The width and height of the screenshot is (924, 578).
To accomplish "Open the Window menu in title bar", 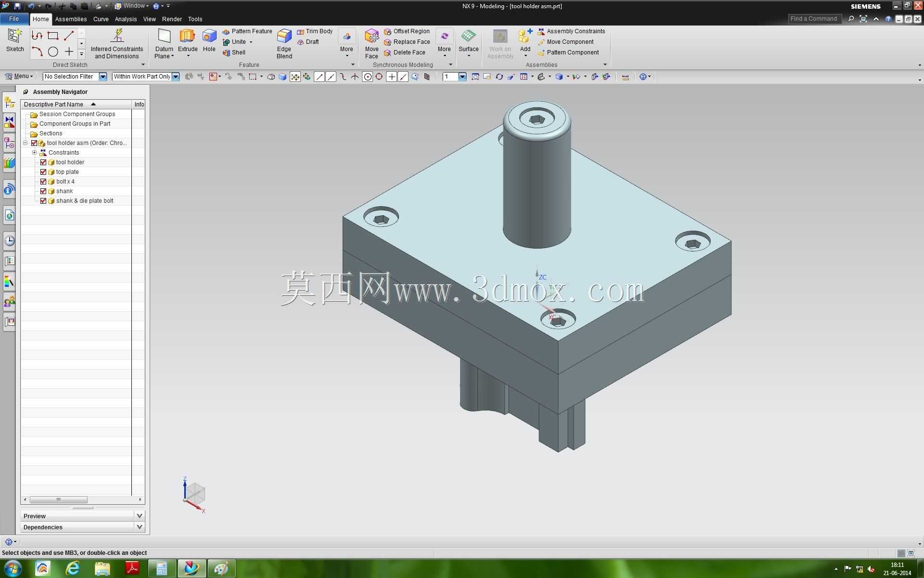I will coord(132,6).
